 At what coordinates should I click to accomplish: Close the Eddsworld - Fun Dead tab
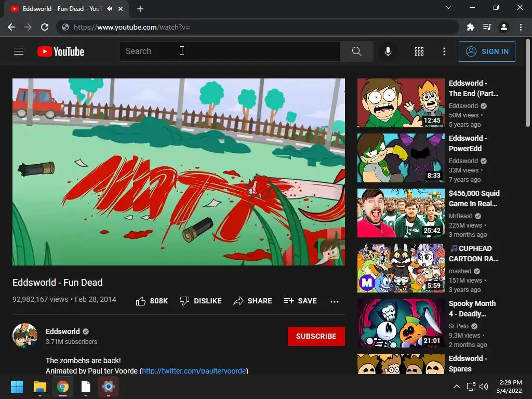point(121,9)
